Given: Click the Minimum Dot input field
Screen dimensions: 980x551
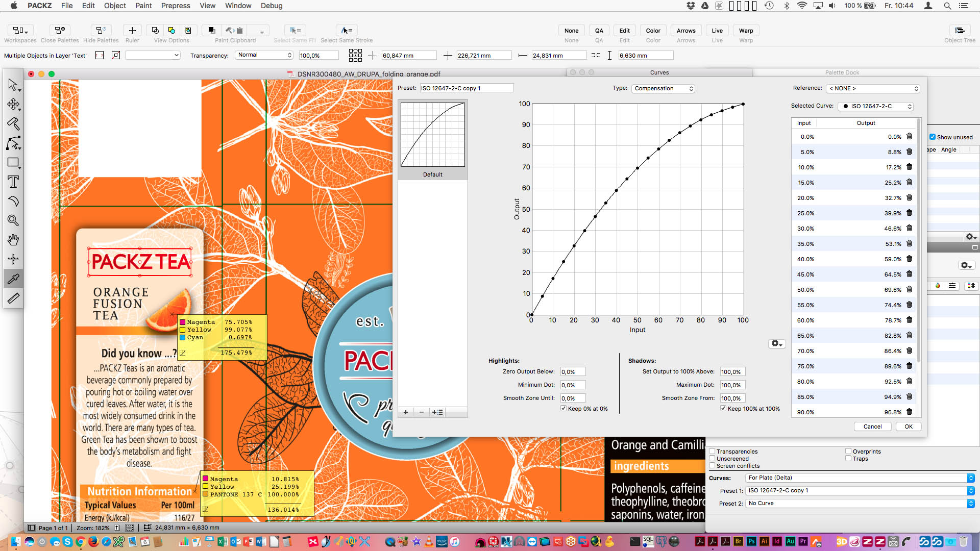Looking at the screenshot, I should pyautogui.click(x=573, y=385).
